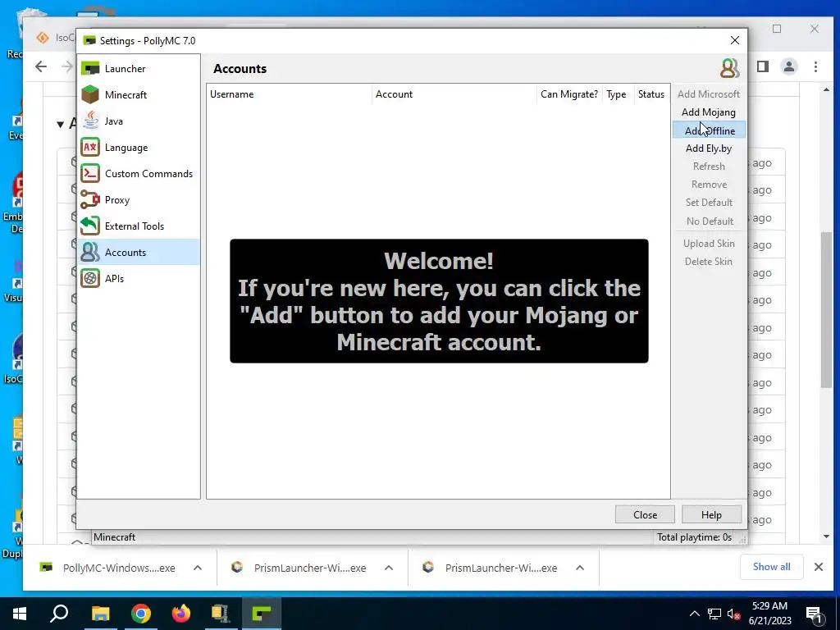This screenshot has height=630, width=840.
Task: Click Set Default account
Action: [709, 203]
